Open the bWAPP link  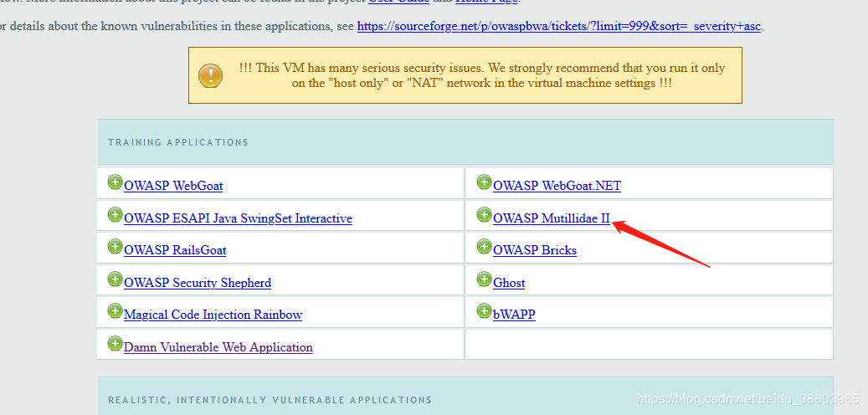pos(514,315)
